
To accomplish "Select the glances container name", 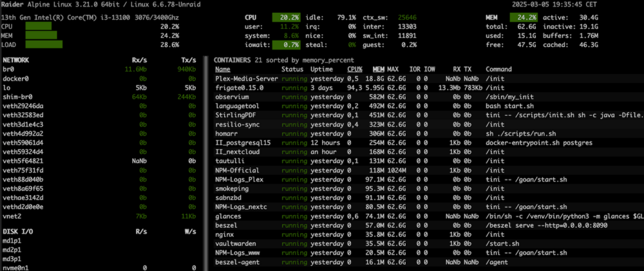I will tap(228, 216).
